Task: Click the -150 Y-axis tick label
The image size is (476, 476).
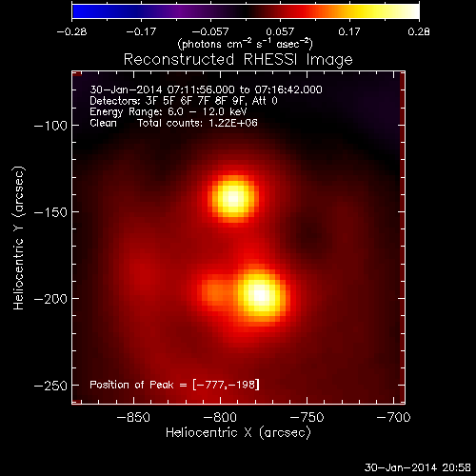Action: point(50,212)
